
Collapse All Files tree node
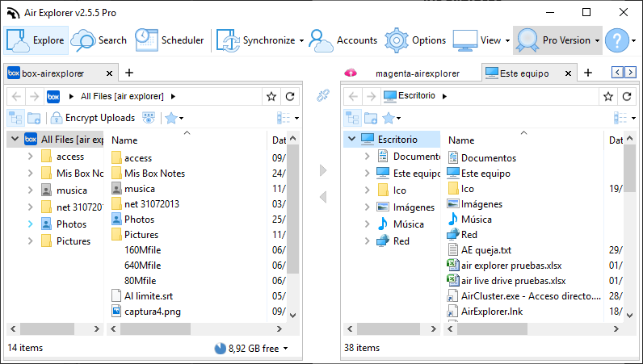[x=15, y=139]
